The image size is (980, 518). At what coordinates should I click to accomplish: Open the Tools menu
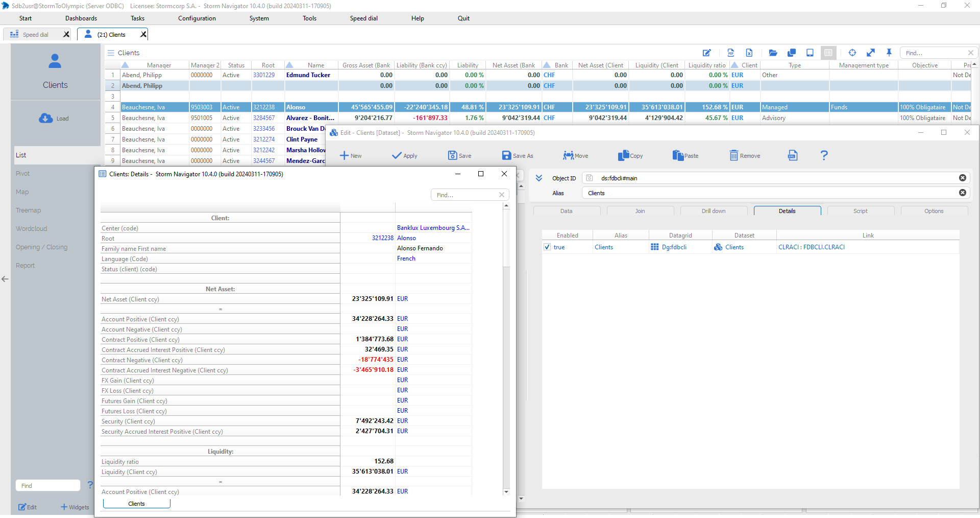309,18
